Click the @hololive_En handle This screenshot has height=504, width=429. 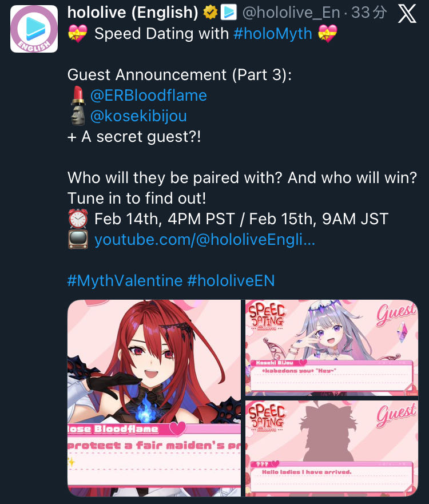291,13
